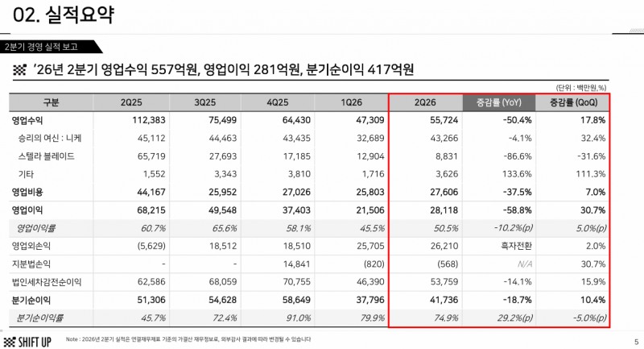The height and width of the screenshot is (349, 644).
Task: Select the '구분' column header
Action: click(51, 102)
